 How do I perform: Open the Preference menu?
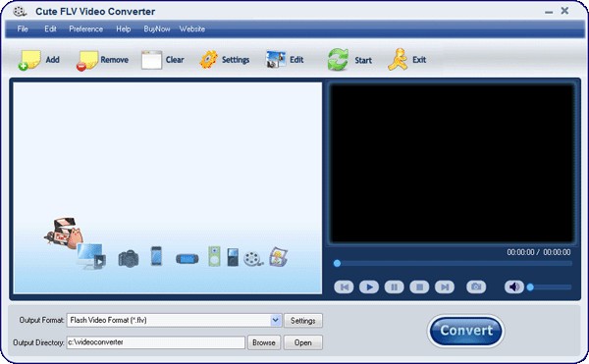(85, 28)
